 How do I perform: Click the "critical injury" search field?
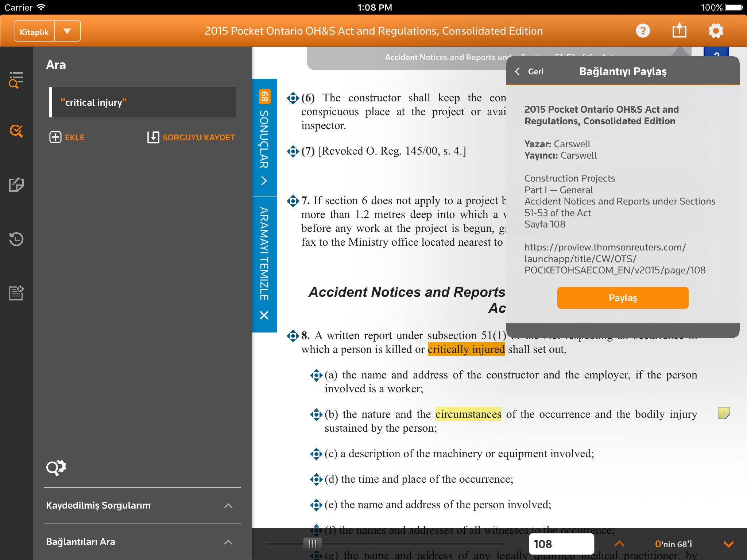[x=142, y=102]
